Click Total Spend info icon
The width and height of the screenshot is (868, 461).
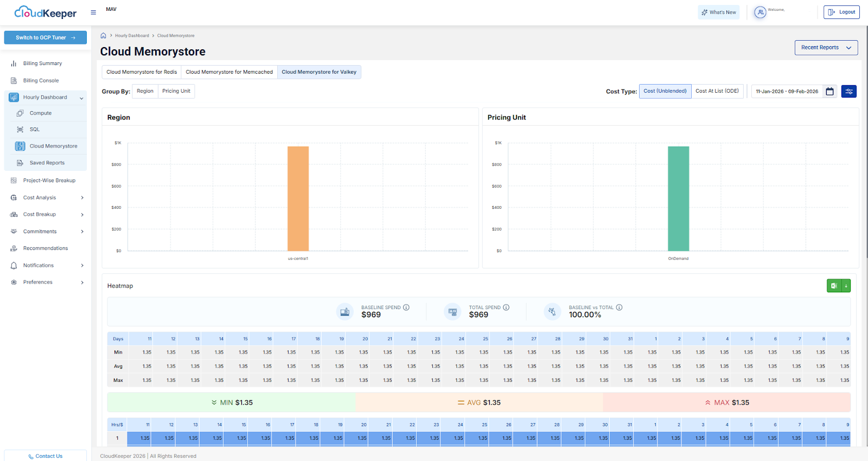point(506,308)
